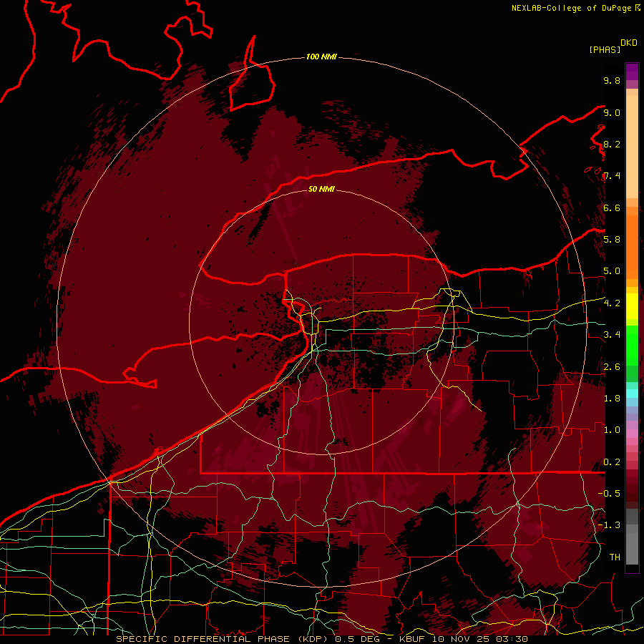
Task: Select the 9.0 scale value
Action: click(612, 112)
